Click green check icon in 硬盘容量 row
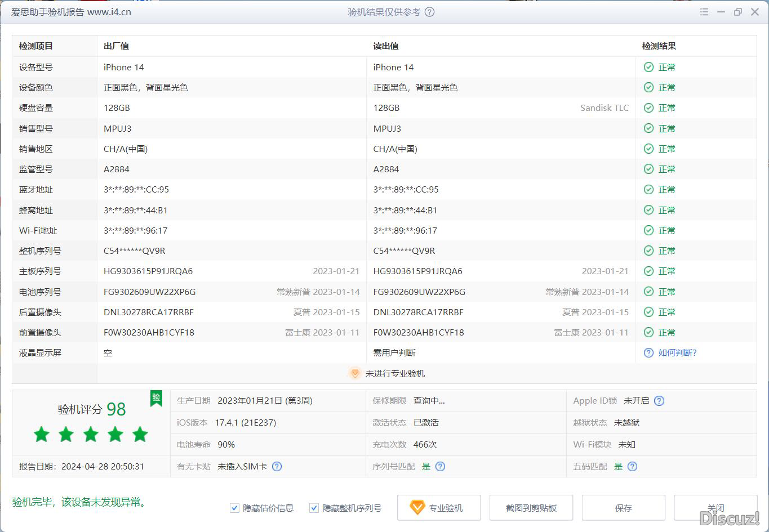769x532 pixels. point(648,108)
